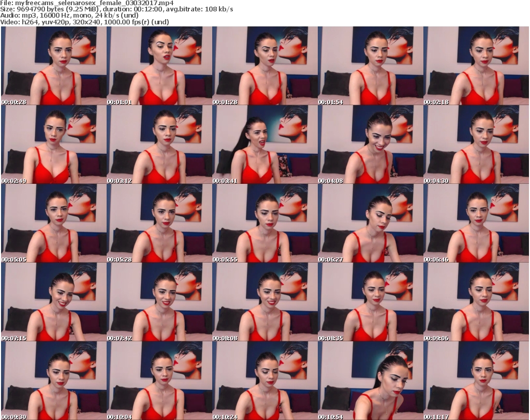Click the frame stamped 00:11:17
Viewport: 530px width, 420px height.
[476, 381]
